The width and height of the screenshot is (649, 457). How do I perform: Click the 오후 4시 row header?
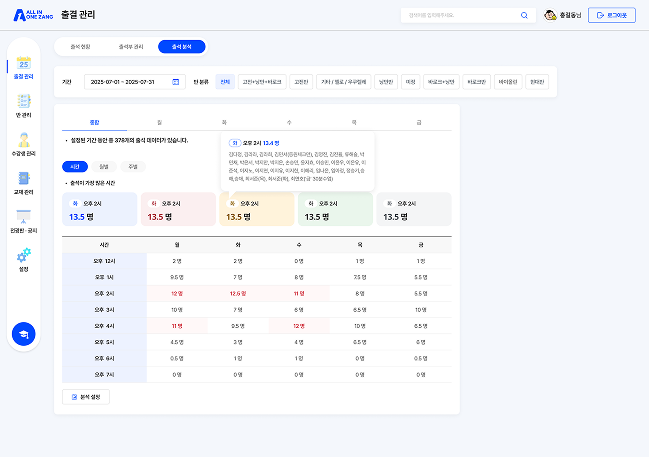pyautogui.click(x=104, y=326)
